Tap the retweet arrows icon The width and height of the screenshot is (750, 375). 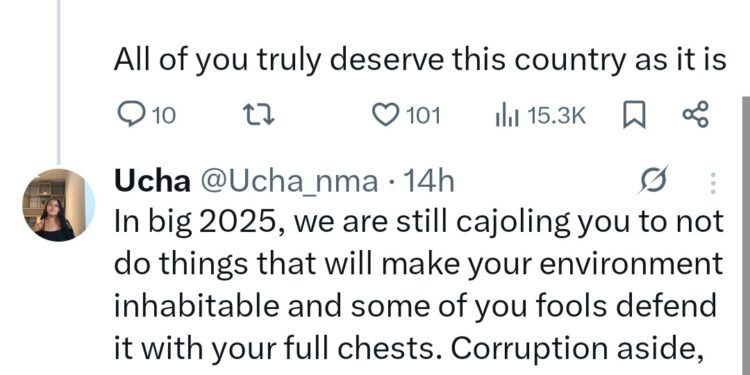259,116
